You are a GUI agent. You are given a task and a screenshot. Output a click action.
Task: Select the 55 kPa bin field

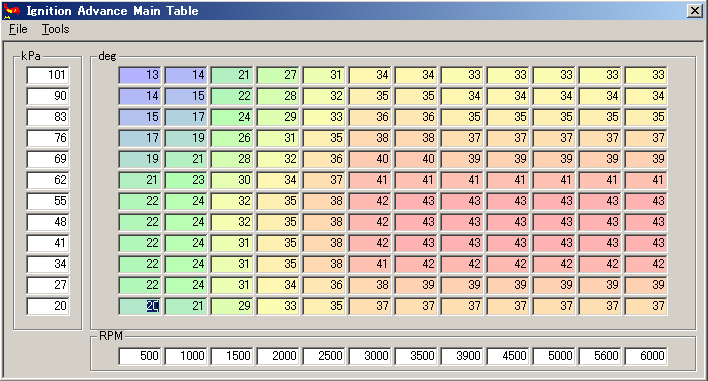pyautogui.click(x=48, y=201)
